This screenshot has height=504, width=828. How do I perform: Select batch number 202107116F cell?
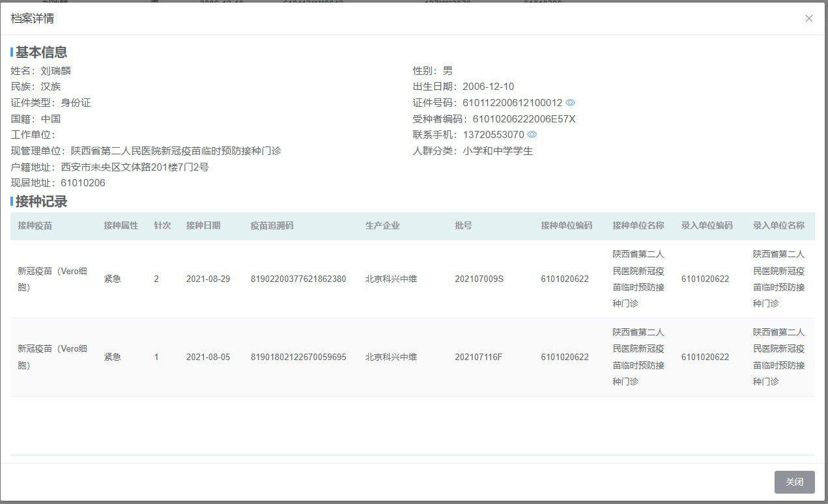[478, 357]
